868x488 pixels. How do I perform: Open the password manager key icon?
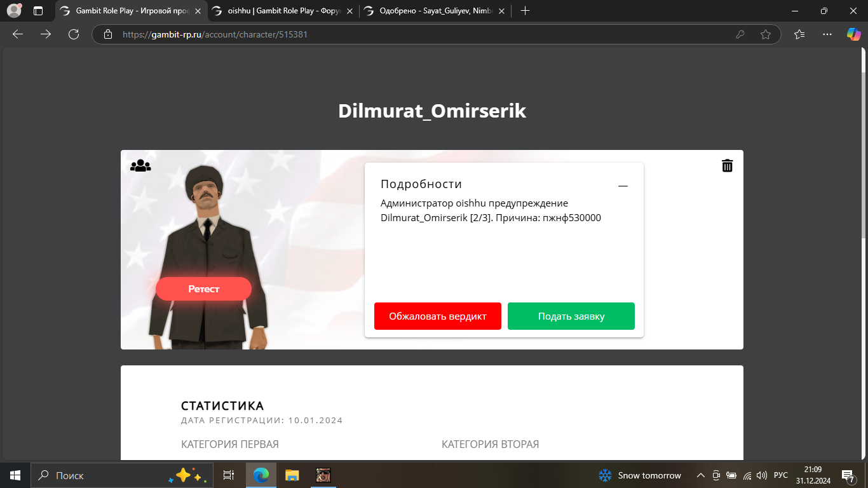pyautogui.click(x=740, y=34)
